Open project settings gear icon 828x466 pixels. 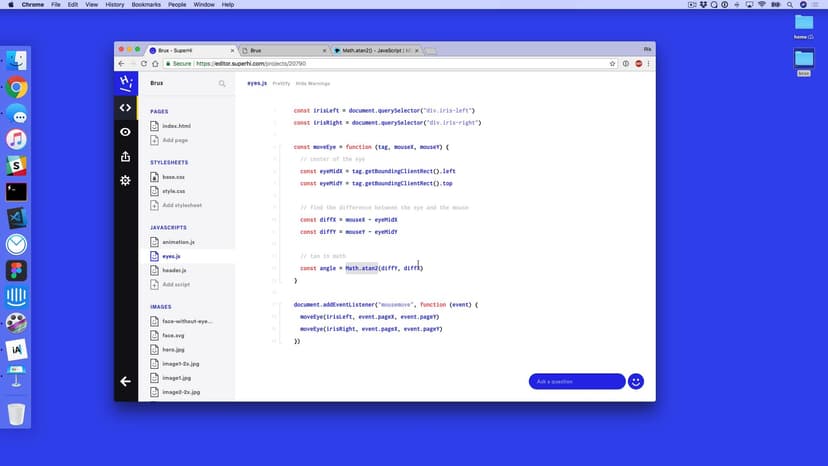(x=125, y=180)
